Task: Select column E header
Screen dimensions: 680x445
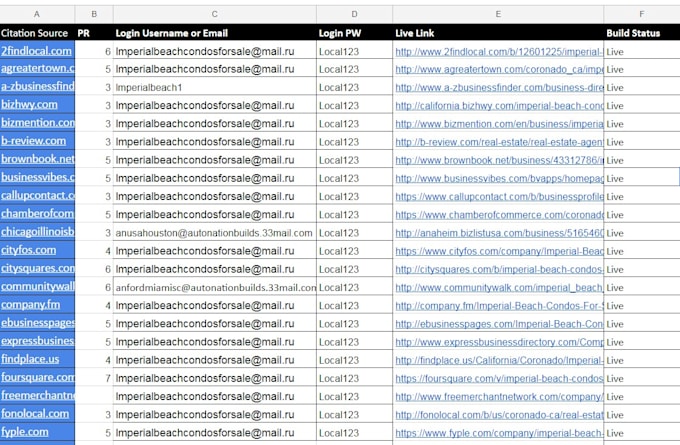Action: pos(498,14)
